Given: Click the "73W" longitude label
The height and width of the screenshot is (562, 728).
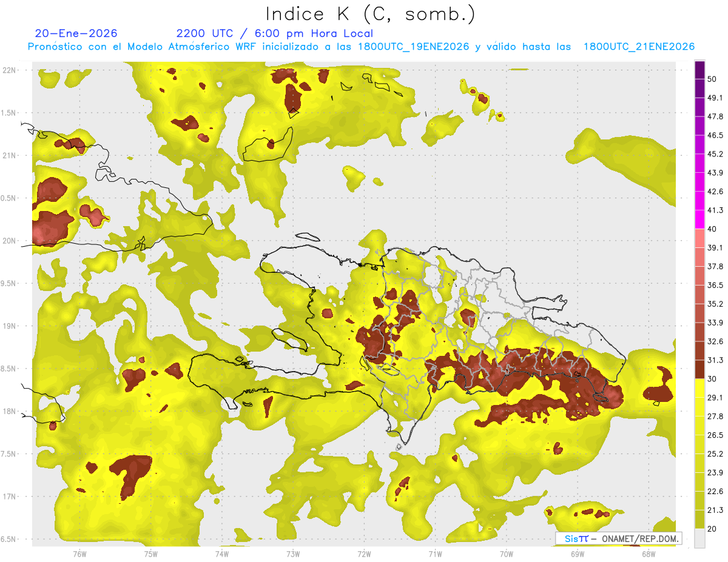Looking at the screenshot, I should [293, 554].
